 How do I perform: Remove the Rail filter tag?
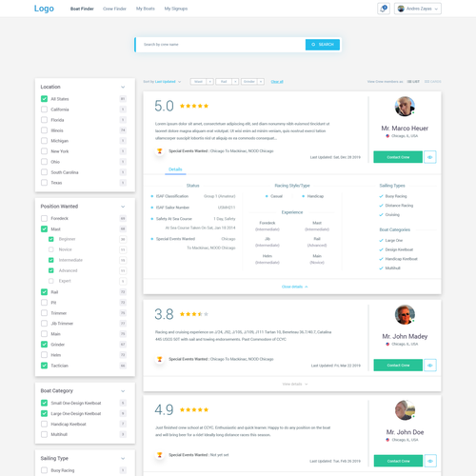(x=235, y=82)
